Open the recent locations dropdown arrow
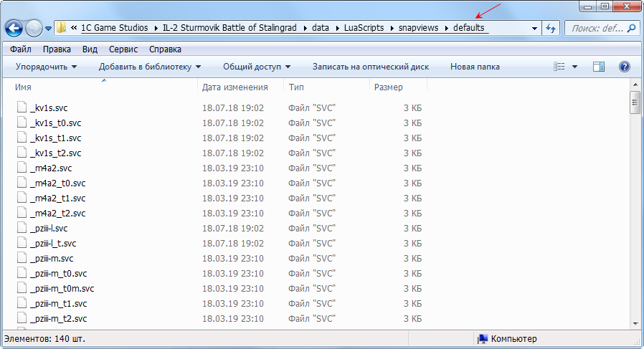 click(x=48, y=29)
